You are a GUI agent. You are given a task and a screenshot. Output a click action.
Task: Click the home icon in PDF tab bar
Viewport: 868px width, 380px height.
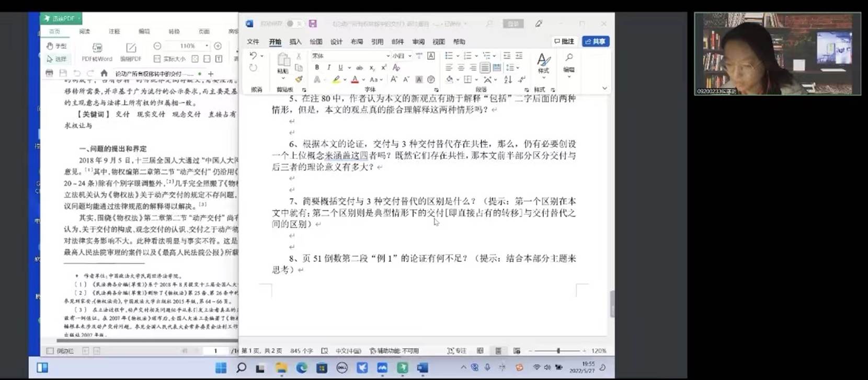[104, 73]
